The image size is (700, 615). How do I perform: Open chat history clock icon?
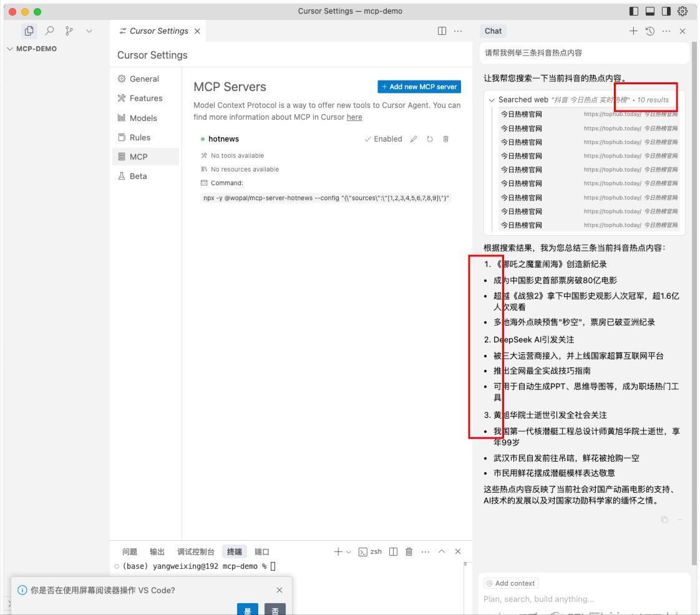pyautogui.click(x=650, y=31)
